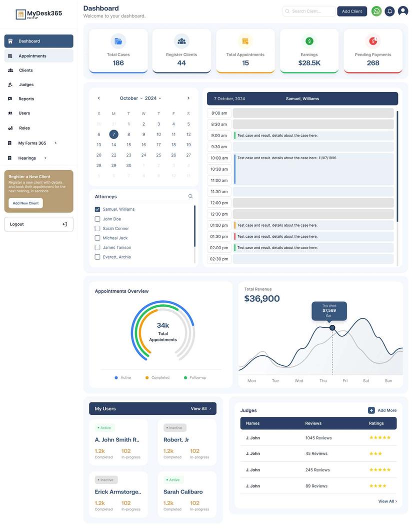Click the Reports icon in sidebar
414x532 pixels.
(10, 99)
